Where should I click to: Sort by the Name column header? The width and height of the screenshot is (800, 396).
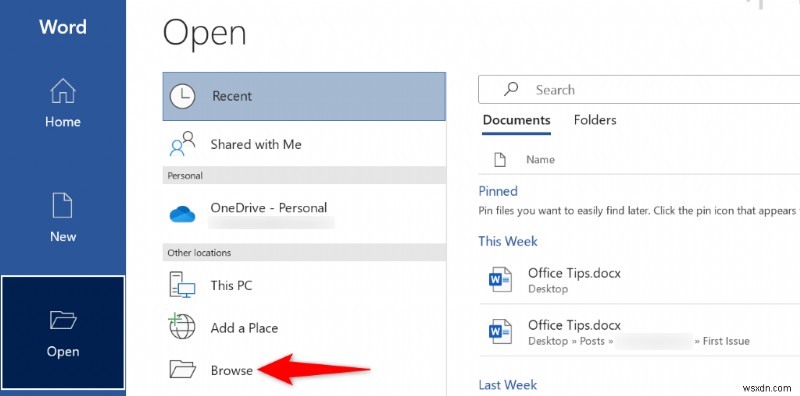coord(540,160)
